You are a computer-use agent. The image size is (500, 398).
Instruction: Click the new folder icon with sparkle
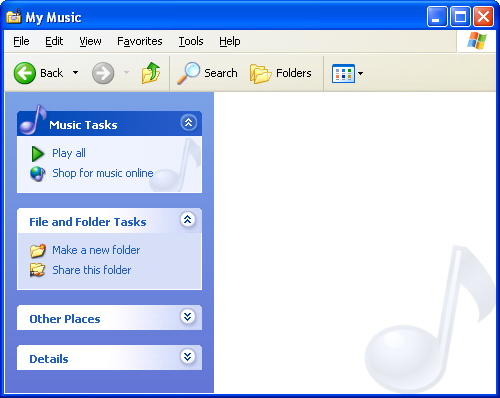click(x=38, y=251)
